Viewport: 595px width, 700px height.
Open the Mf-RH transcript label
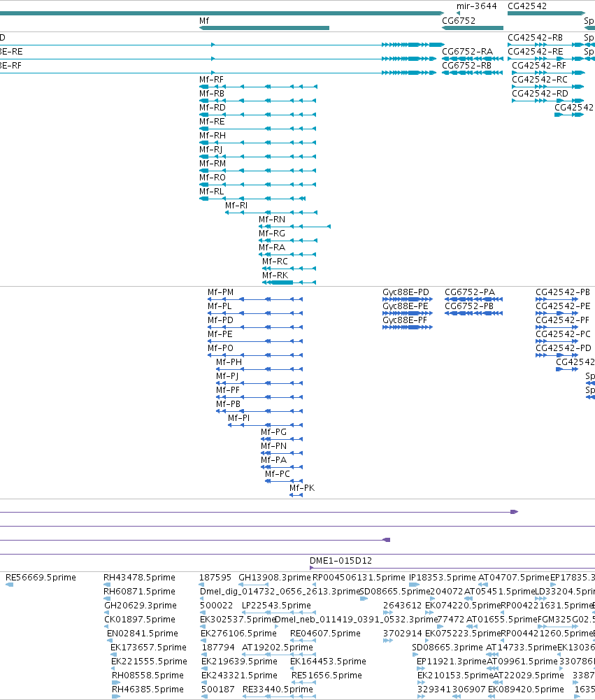(212, 136)
